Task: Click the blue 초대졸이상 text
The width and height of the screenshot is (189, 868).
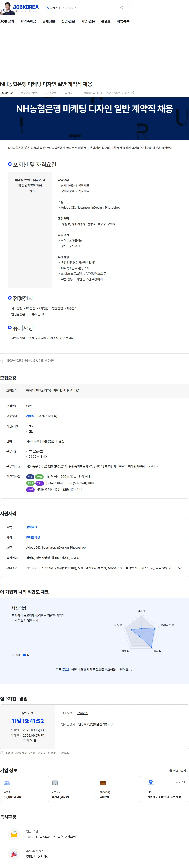Action: 33,537
